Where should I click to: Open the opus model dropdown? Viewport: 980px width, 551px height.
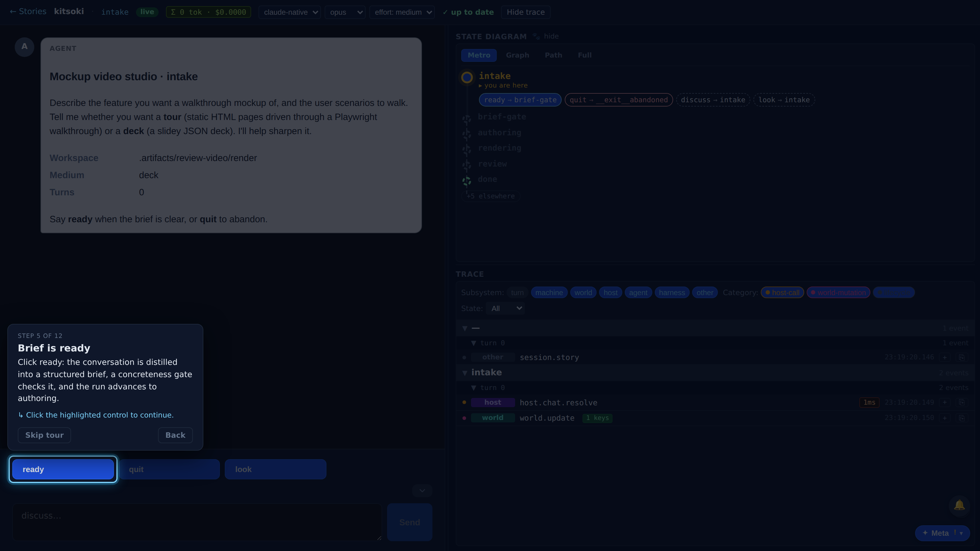pyautogui.click(x=345, y=12)
